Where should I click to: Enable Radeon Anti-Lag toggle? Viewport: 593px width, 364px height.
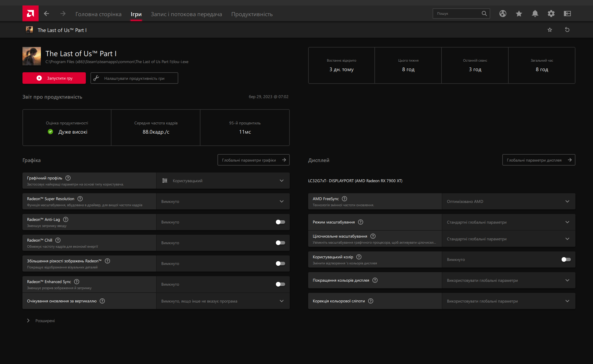(x=280, y=222)
